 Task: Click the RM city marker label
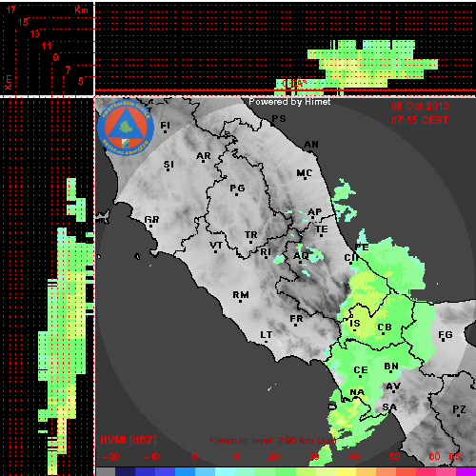[241, 295]
